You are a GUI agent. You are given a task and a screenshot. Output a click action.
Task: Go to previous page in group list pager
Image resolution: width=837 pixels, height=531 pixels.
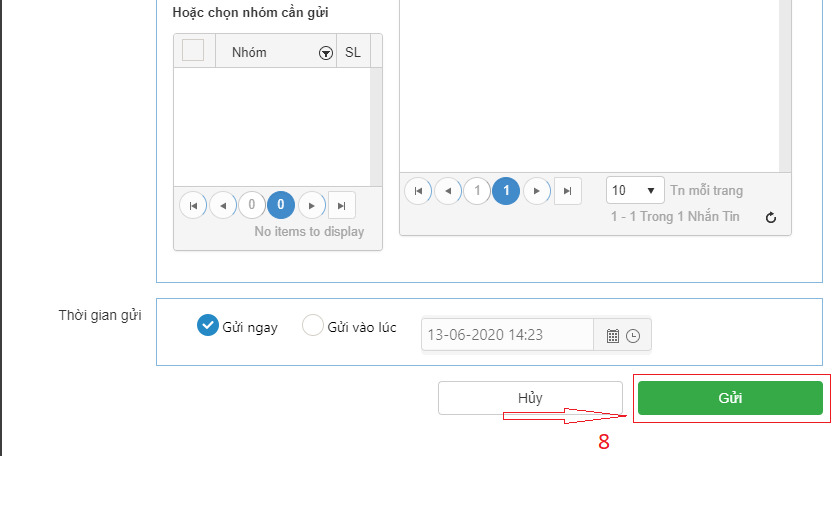click(x=223, y=205)
